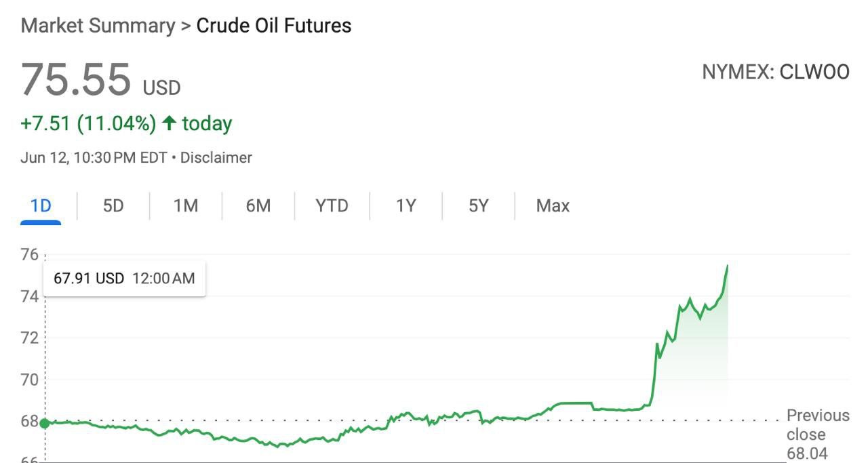
Task: Click the green dot marker at chart start
Action: pos(45,424)
